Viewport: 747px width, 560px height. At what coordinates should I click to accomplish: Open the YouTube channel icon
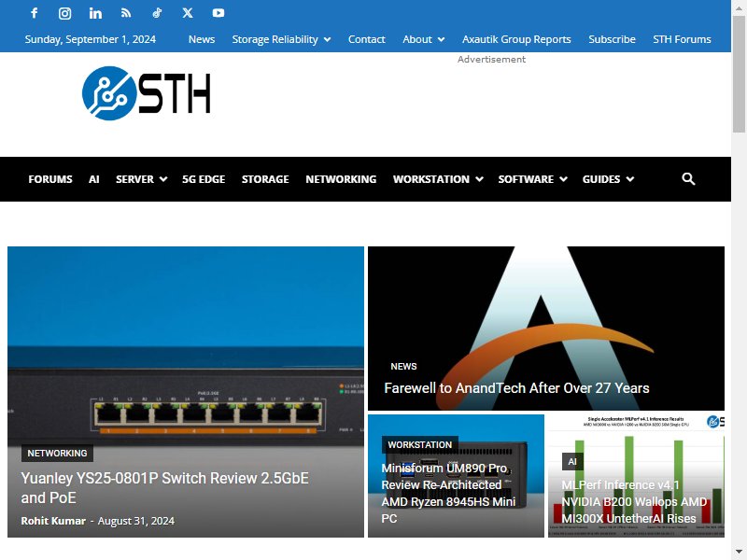tap(218, 13)
